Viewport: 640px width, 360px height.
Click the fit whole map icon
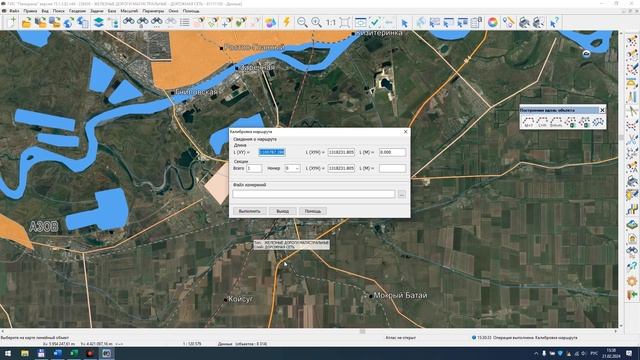click(x=344, y=22)
